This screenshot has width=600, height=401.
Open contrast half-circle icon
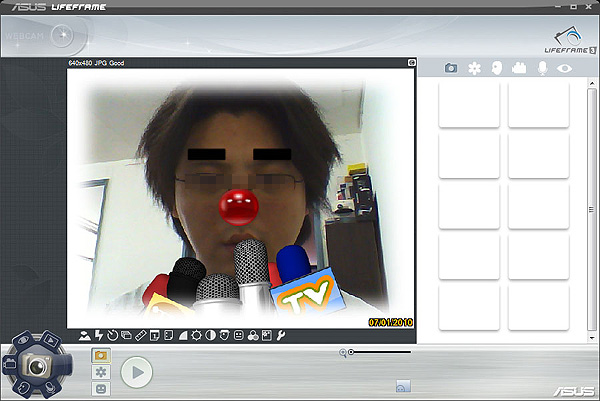(x=210, y=336)
